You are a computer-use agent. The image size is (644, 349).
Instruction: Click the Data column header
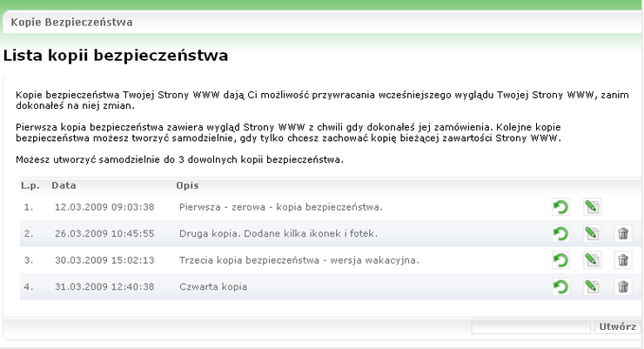click(64, 185)
